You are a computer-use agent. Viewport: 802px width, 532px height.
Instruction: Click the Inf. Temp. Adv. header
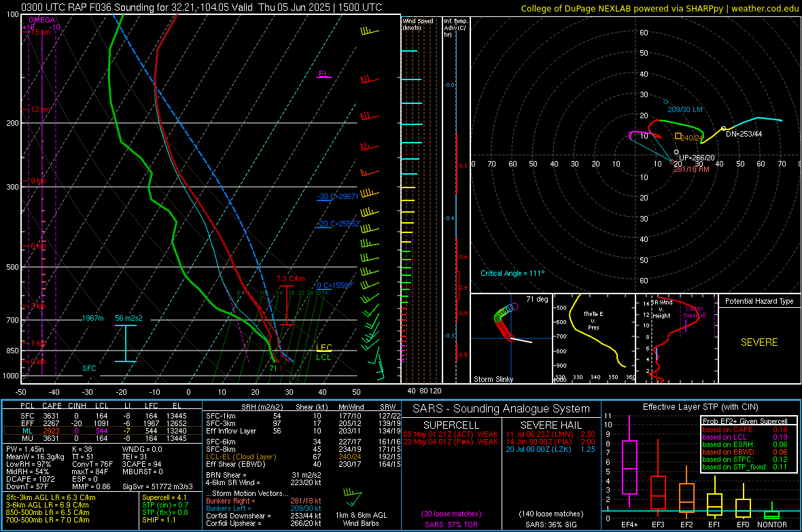(x=455, y=28)
